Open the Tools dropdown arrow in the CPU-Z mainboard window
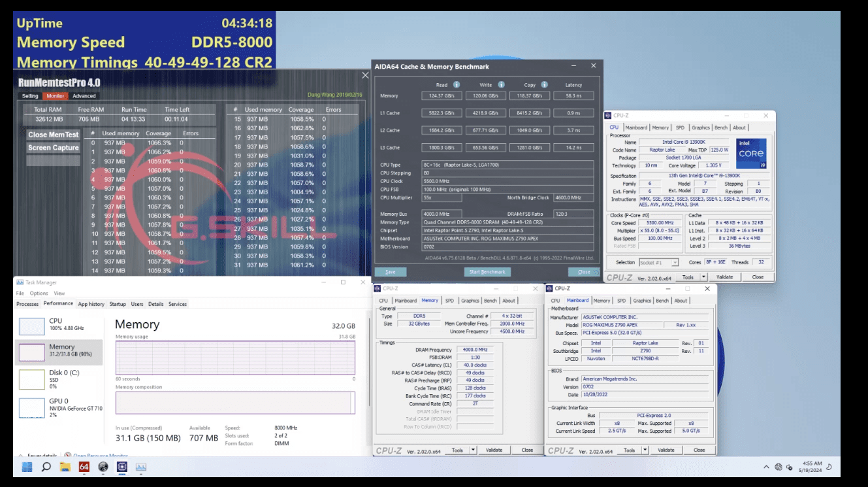 [645, 450]
